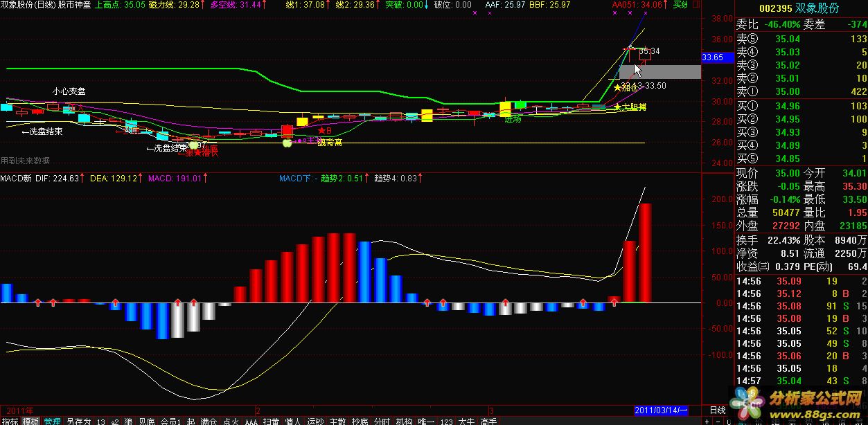This screenshot has width=868, height=425.
Task: Select the 大牛 indicator tab
Action: 466,420
